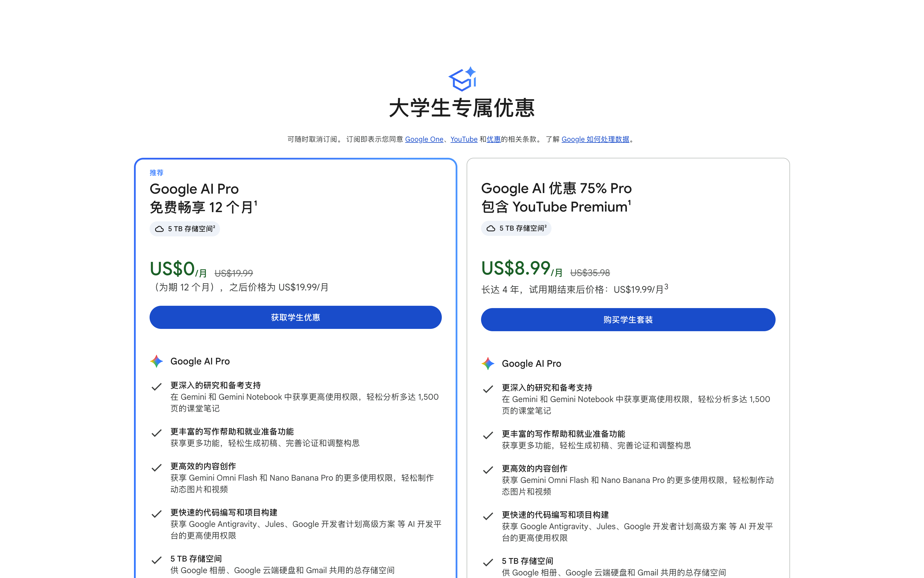Image resolution: width=924 pixels, height=578 pixels.
Task: Click the 长达 4 年 trial price note
Action: tap(575, 289)
